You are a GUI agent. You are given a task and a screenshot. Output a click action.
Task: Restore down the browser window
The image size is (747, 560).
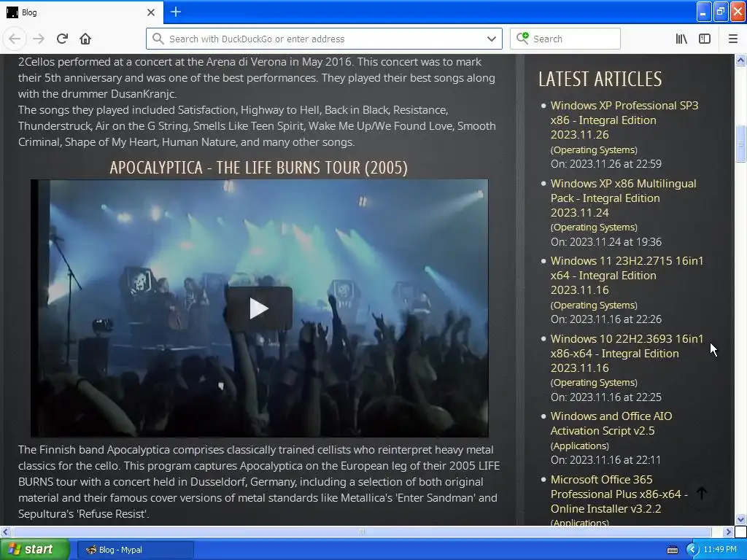[721, 12]
